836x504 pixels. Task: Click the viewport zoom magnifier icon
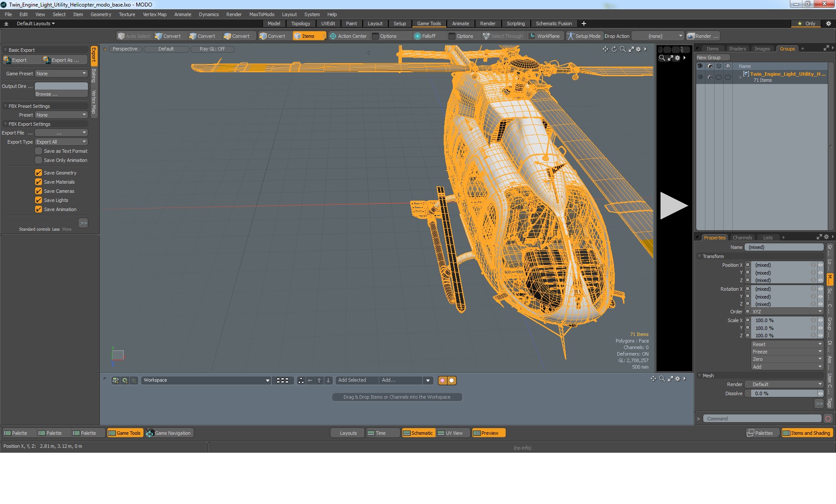(x=623, y=49)
